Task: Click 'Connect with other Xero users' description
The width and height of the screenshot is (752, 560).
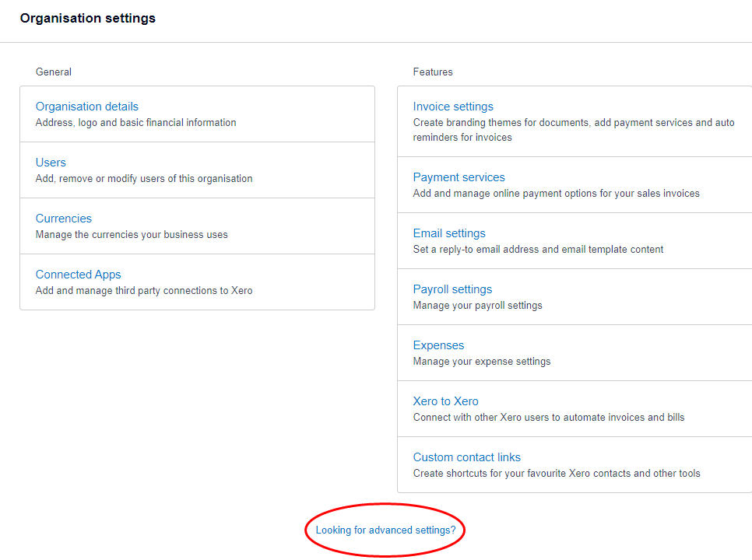Action: 549,418
